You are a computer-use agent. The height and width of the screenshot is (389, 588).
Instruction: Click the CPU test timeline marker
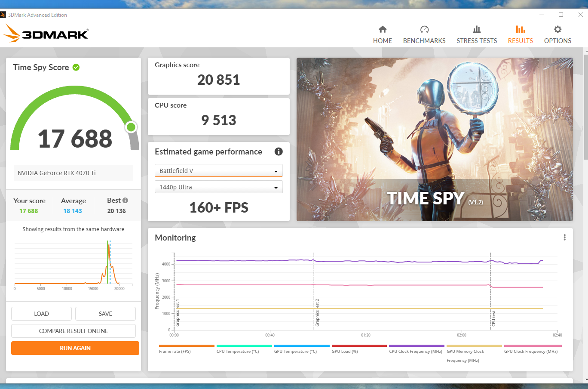pyautogui.click(x=490, y=291)
